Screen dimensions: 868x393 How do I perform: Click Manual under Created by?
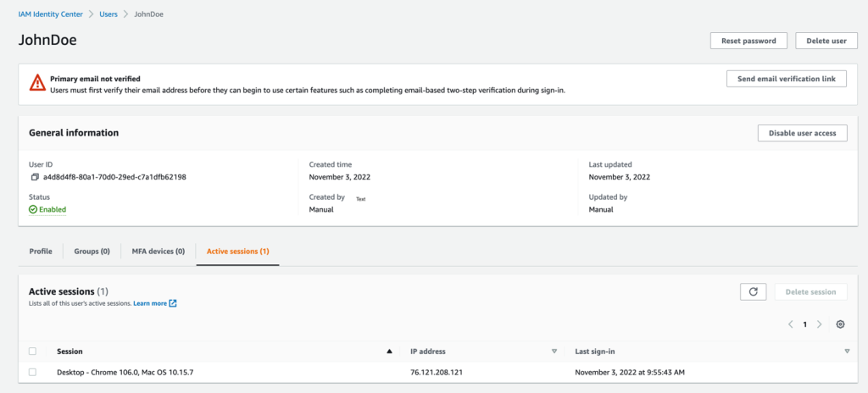(x=321, y=210)
